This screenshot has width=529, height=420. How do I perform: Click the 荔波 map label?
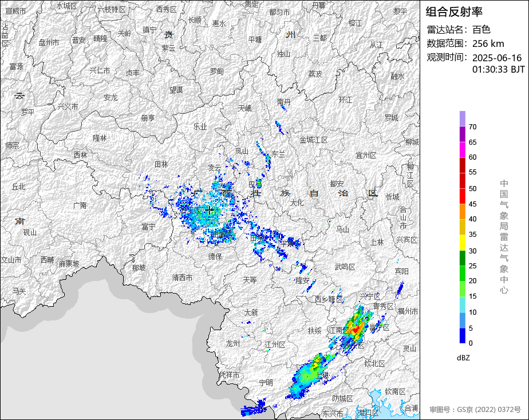point(315,74)
